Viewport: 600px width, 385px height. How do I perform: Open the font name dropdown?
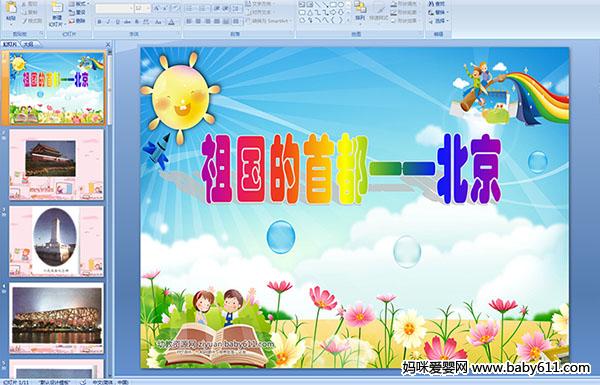coord(131,8)
